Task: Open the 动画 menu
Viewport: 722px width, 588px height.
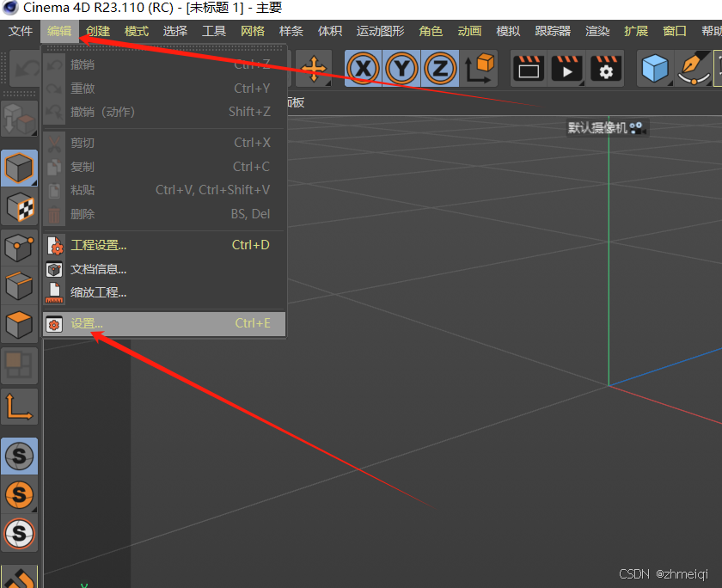Action: 469,31
